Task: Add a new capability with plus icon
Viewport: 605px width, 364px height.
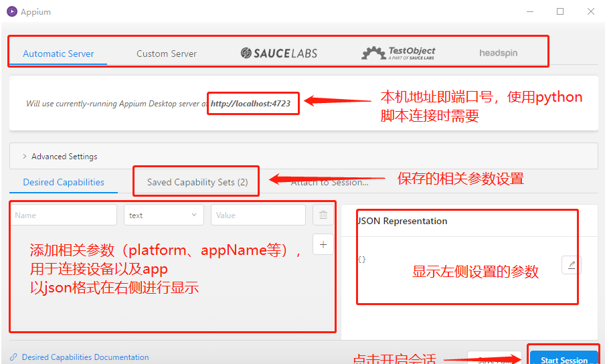Action: point(323,244)
